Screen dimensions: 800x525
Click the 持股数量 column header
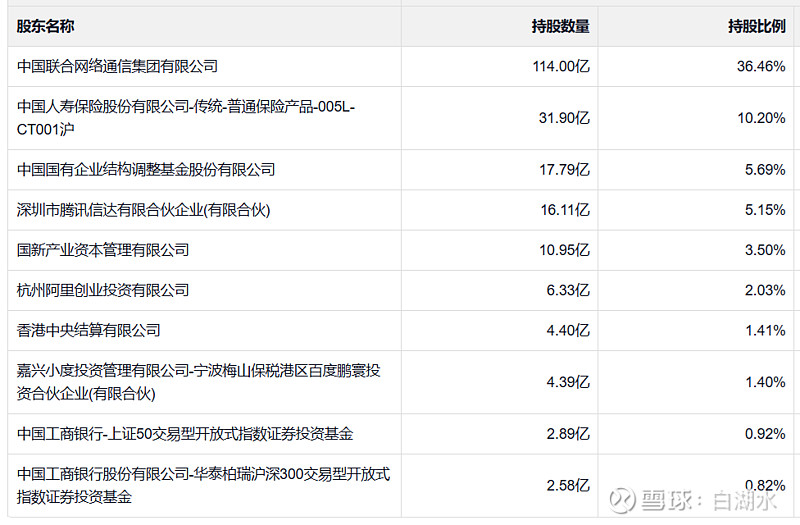click(x=560, y=26)
